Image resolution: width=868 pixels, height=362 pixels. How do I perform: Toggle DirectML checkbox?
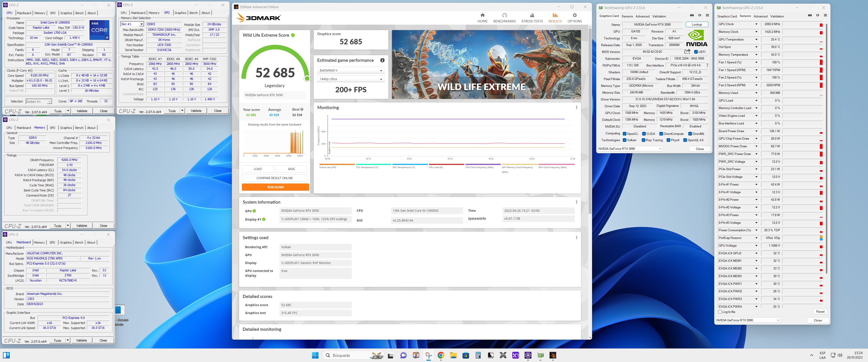[x=690, y=134]
